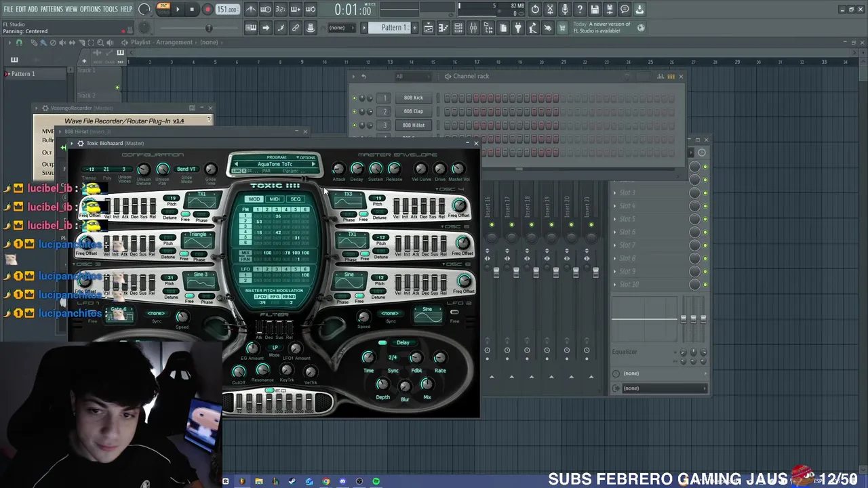Toggle step editing mode icon

click(x=280, y=28)
